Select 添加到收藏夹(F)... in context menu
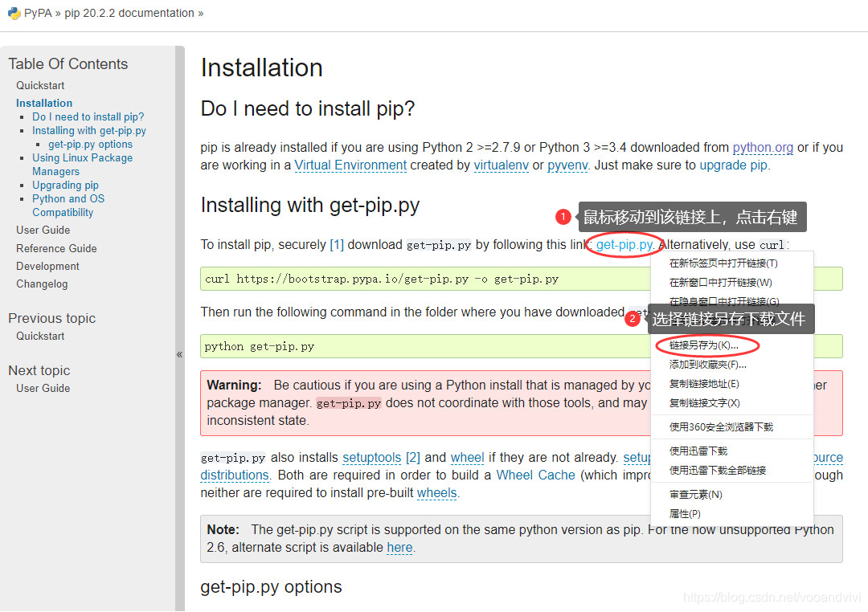868x612 pixels. tap(707, 365)
